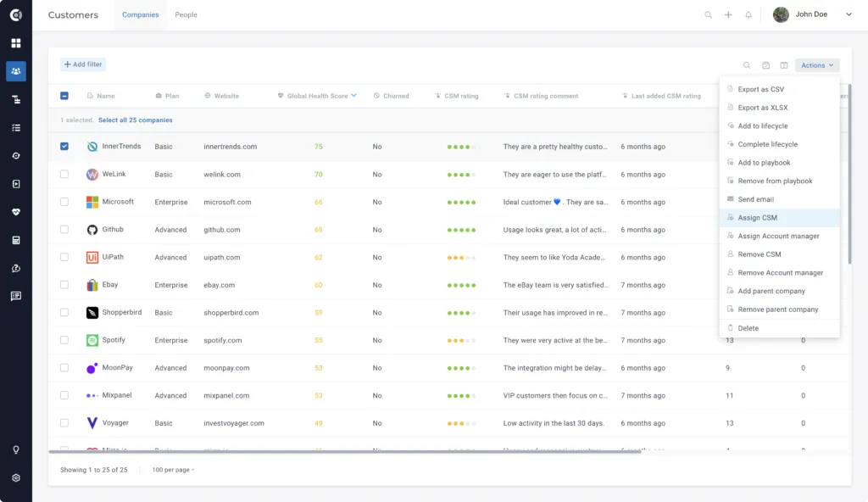
Task: Click the lightbulb icon in sidebar
Action: tap(16, 450)
